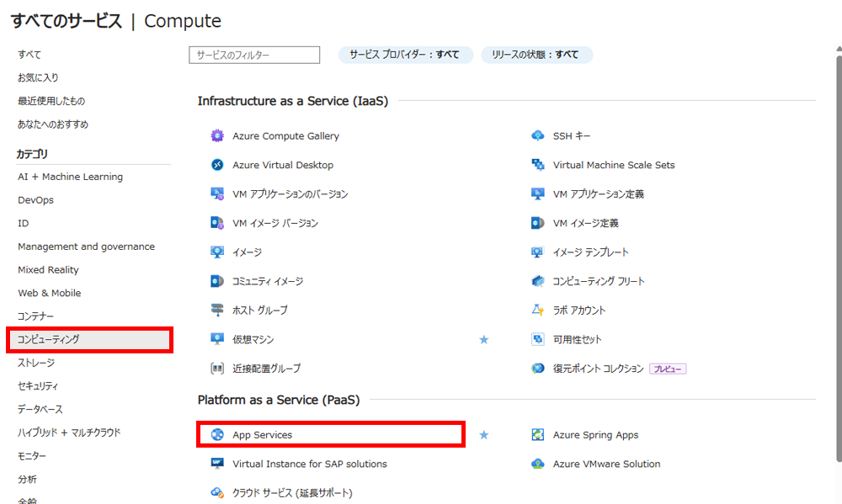Switch to the お気に入り view
The width and height of the screenshot is (842, 504).
click(x=38, y=77)
